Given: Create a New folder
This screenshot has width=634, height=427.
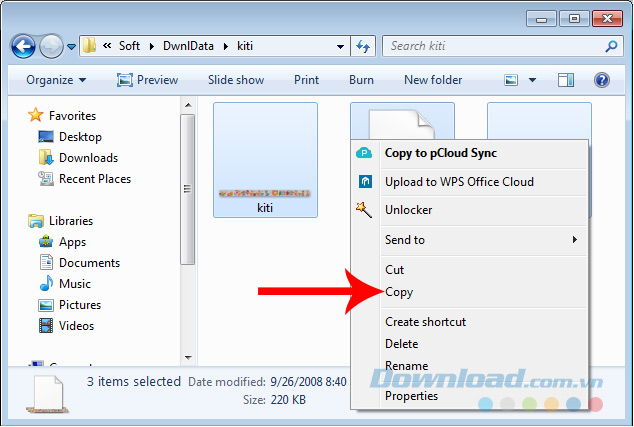Looking at the screenshot, I should click(433, 80).
